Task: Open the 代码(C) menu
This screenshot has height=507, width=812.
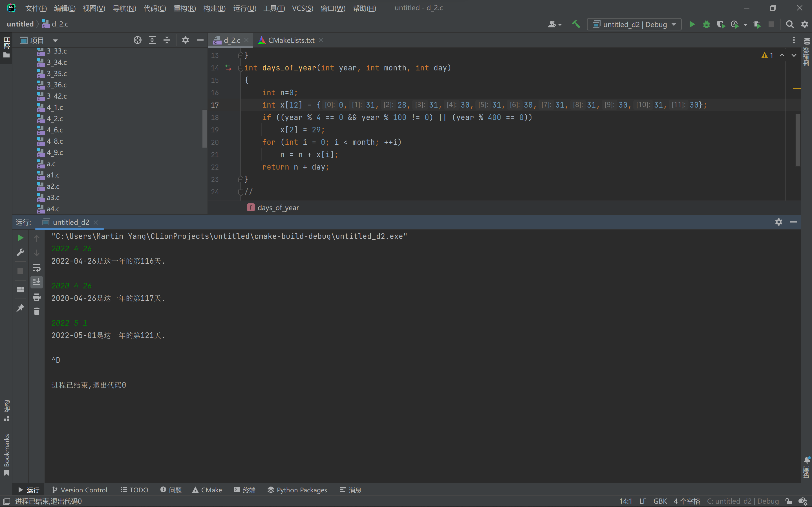Action: click(155, 8)
